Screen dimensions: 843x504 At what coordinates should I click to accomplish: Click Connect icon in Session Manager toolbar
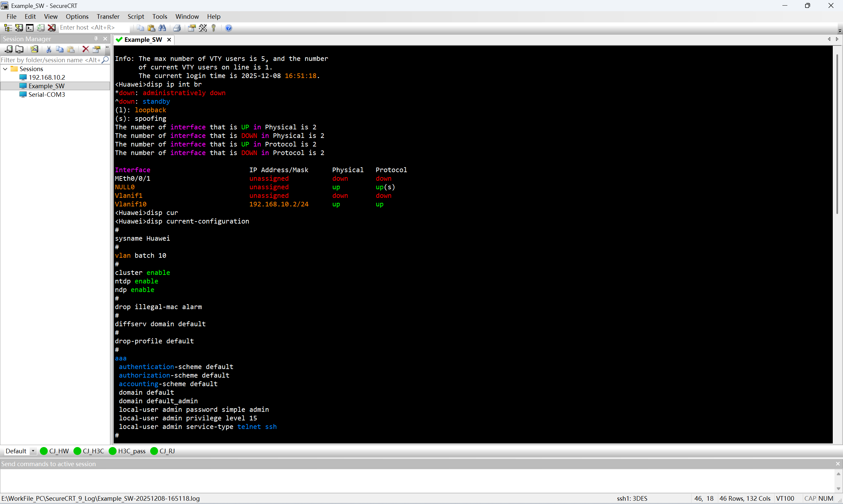click(x=9, y=49)
